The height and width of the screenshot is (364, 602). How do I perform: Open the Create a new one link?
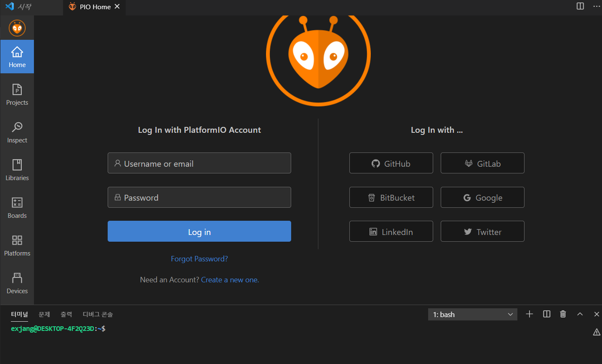[x=230, y=279]
